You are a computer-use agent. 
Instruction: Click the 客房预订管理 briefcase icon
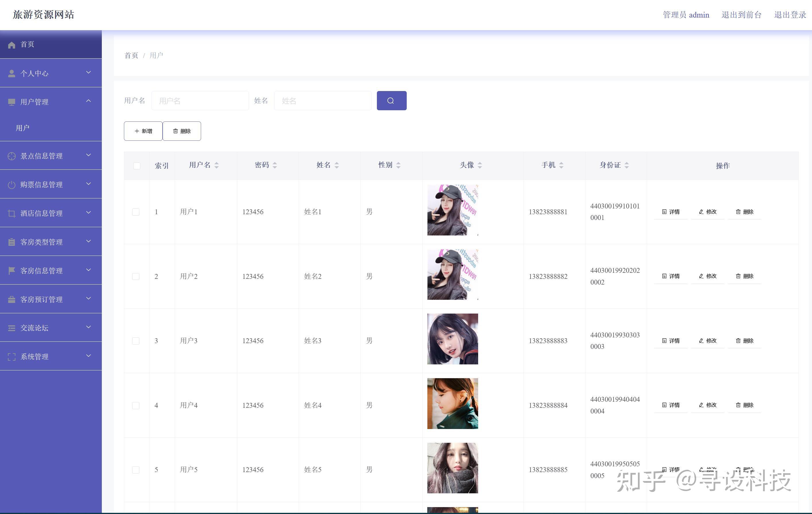(11, 299)
